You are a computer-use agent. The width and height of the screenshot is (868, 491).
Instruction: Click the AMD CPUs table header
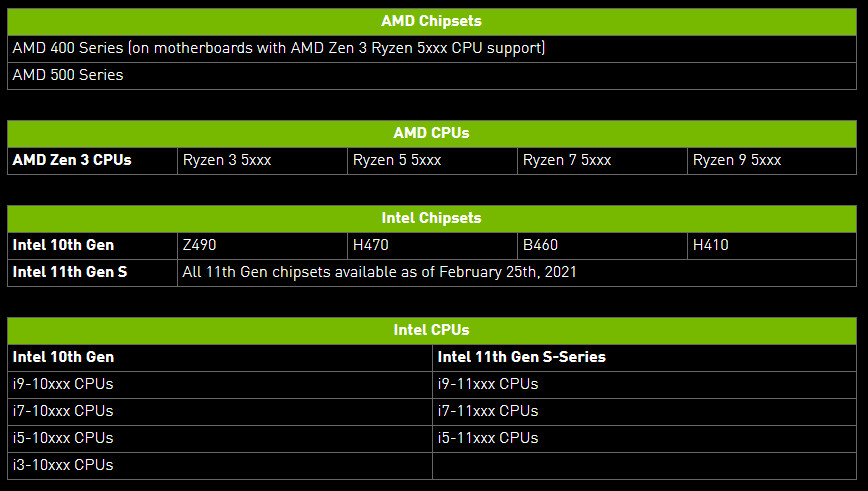click(x=431, y=133)
